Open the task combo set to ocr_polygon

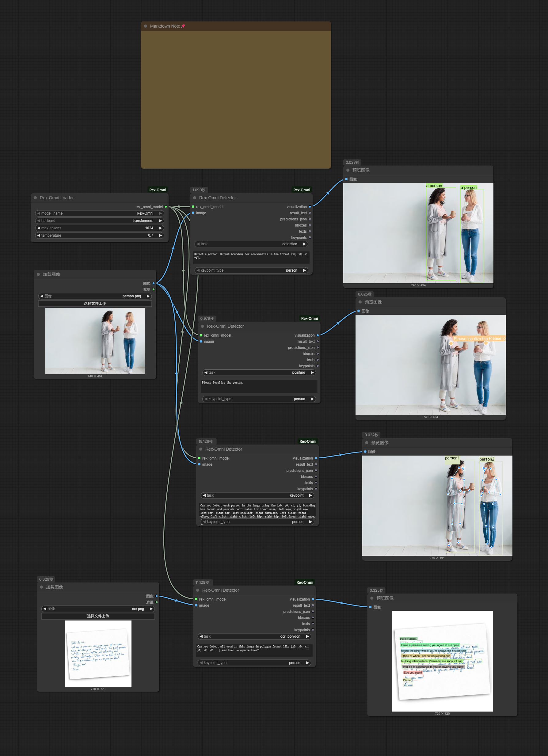tap(254, 636)
